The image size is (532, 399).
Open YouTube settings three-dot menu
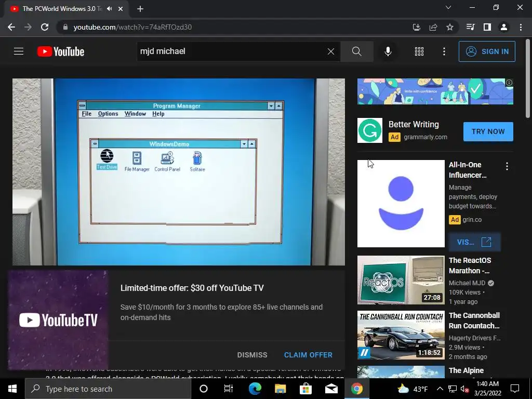coord(444,51)
